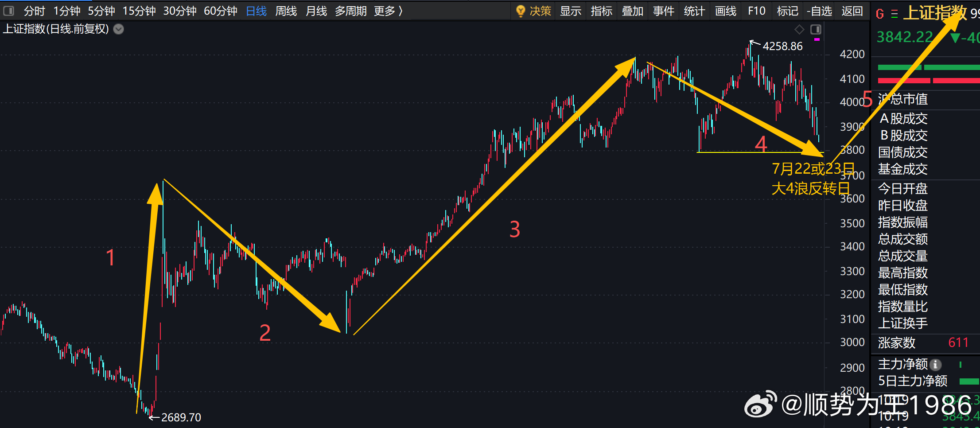
Task: Show the 主力净额 info icon
Action: pyautogui.click(x=936, y=364)
